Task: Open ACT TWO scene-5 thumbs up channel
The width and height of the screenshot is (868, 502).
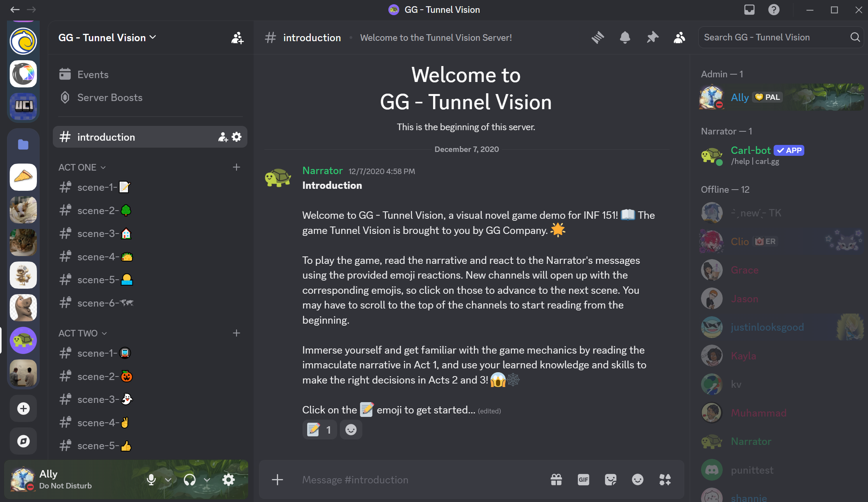Action: [x=150, y=446]
